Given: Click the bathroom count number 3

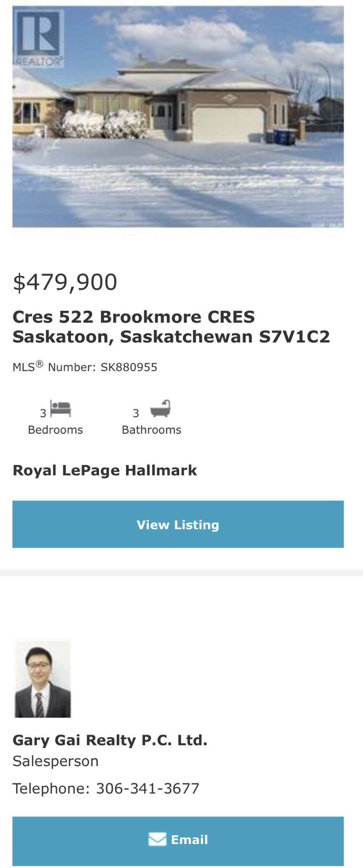Looking at the screenshot, I should coord(135,413).
